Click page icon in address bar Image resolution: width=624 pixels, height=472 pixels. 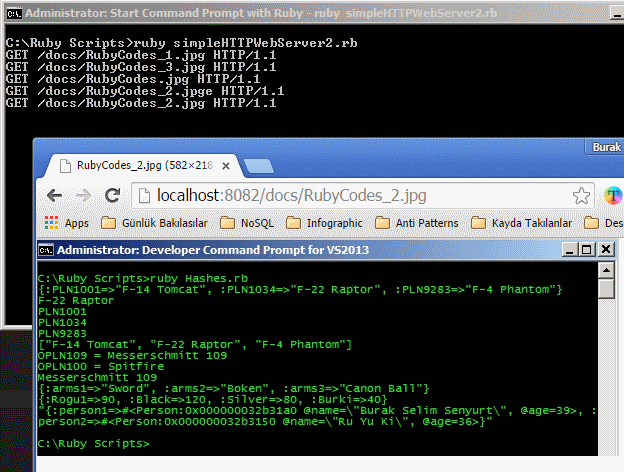(144, 195)
